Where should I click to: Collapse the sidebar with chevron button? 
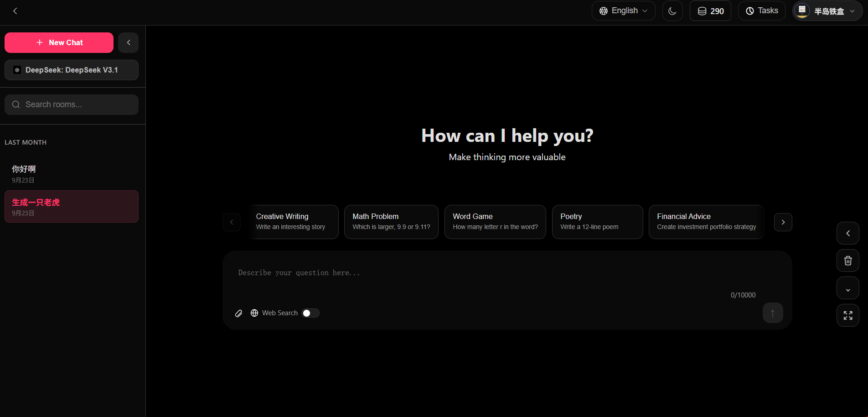tap(129, 42)
